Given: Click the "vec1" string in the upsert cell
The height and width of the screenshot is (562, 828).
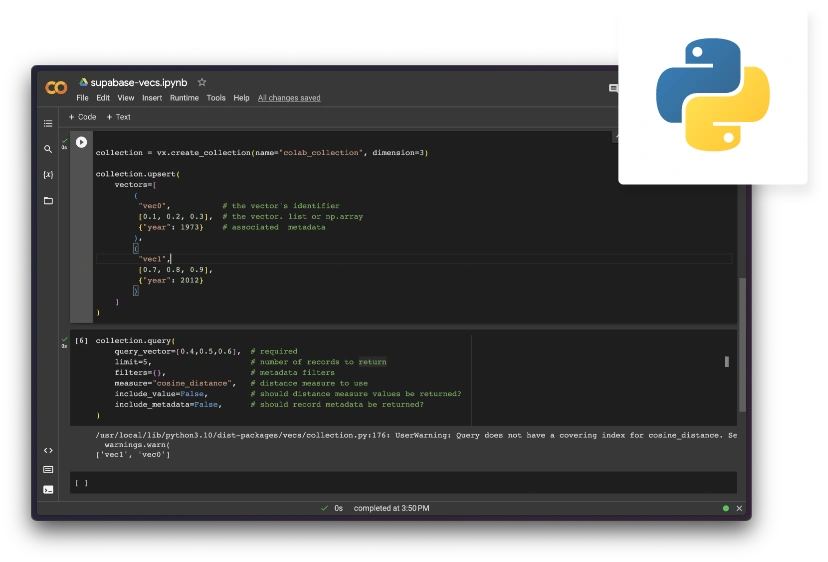Looking at the screenshot, I should [153, 259].
